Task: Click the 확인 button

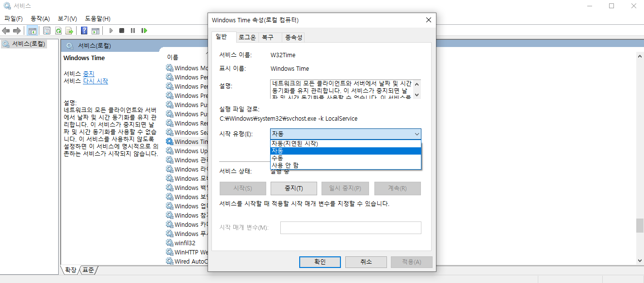Action: tap(320, 262)
